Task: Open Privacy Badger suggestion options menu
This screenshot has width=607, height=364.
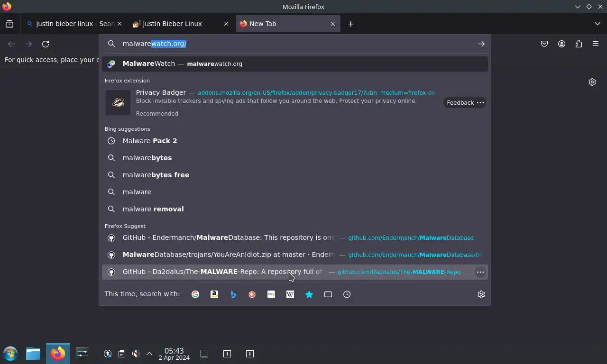Action: [480, 102]
